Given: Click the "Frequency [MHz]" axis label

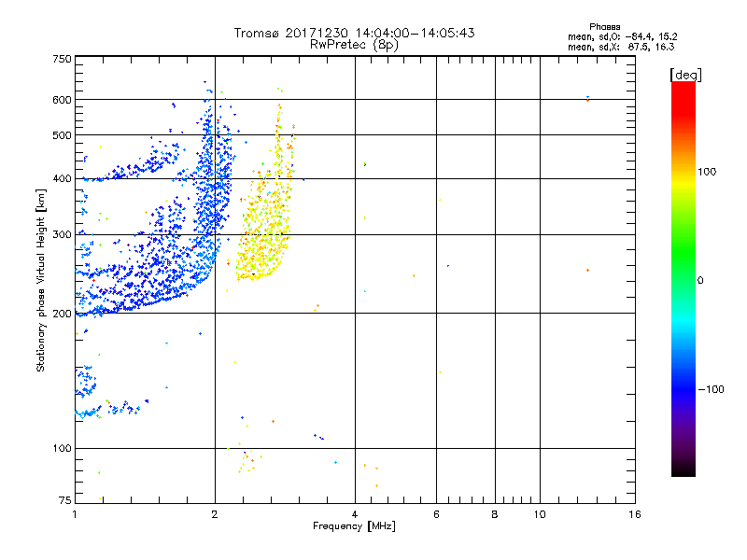Looking at the screenshot, I should pos(354,526).
